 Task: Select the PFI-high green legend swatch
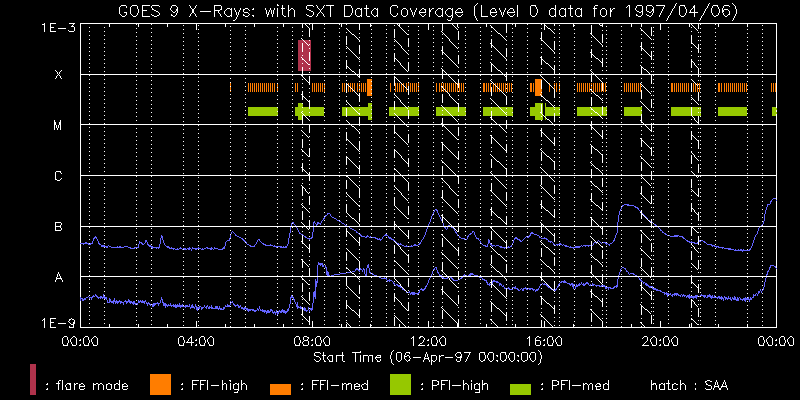pos(401,381)
